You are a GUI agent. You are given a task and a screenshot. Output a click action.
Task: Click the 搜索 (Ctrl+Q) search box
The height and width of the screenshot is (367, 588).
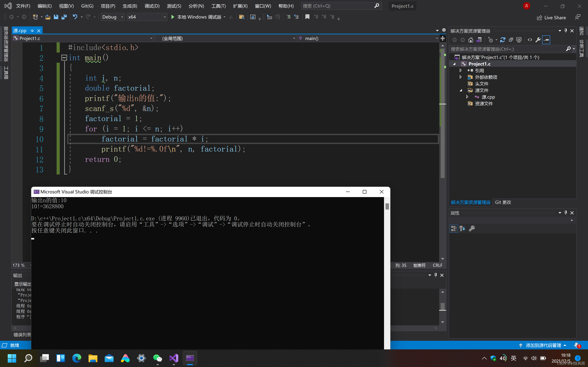pos(338,6)
